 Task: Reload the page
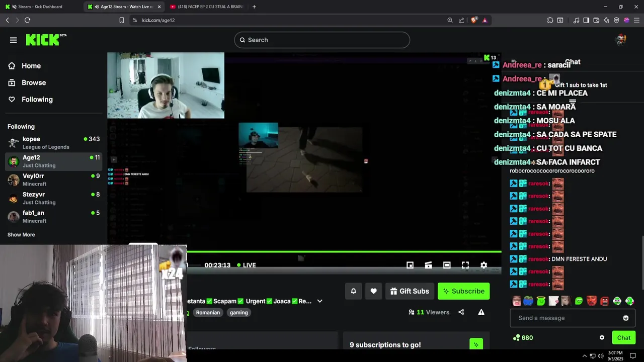[27, 20]
